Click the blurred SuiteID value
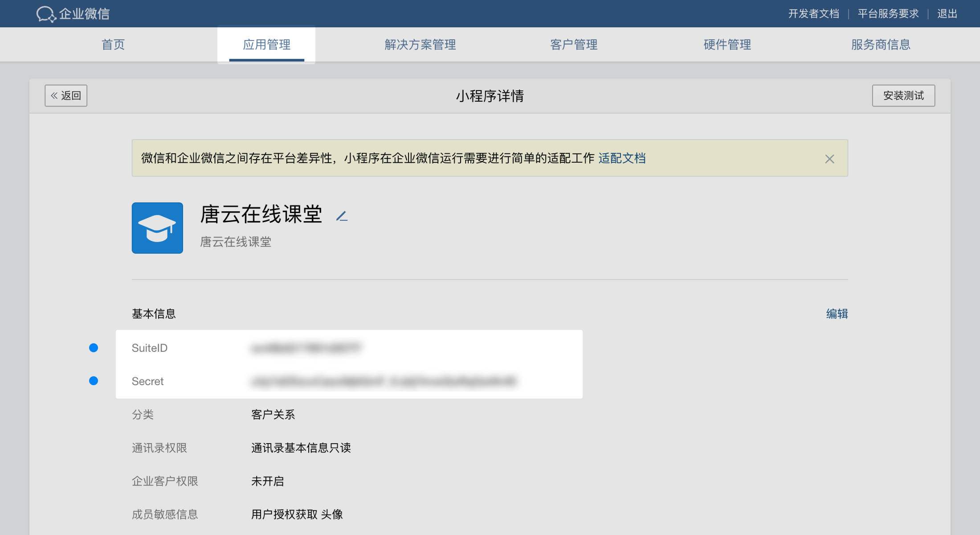Screen dimensions: 980x535 tap(306, 348)
